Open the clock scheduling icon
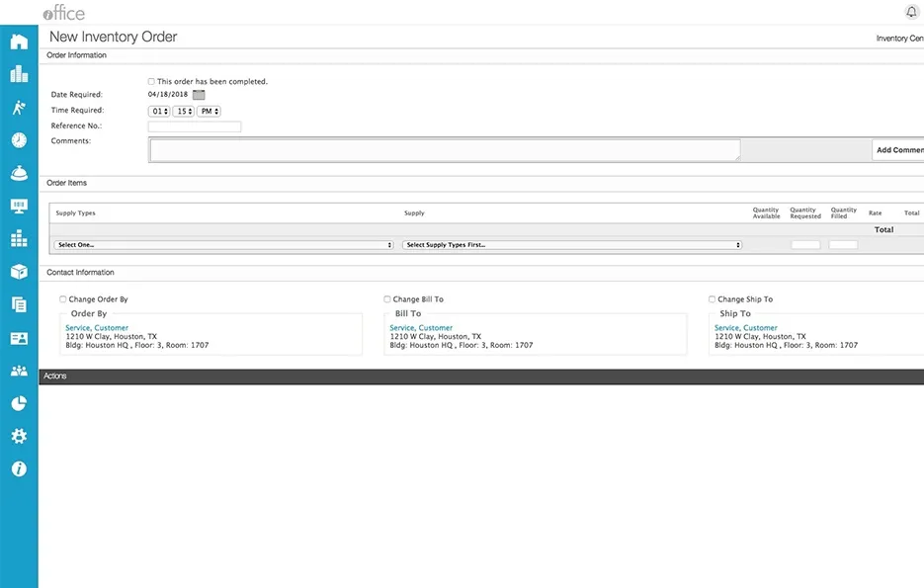 [19, 140]
